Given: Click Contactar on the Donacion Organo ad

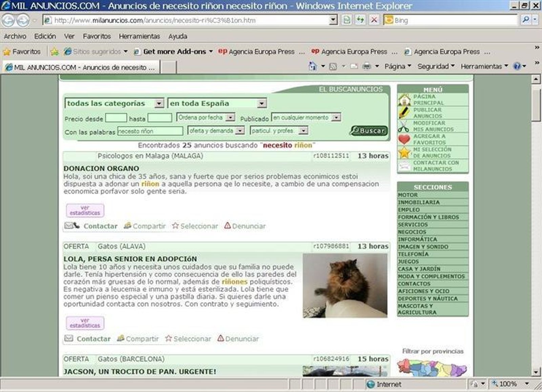Looking at the screenshot, I should (91, 226).
